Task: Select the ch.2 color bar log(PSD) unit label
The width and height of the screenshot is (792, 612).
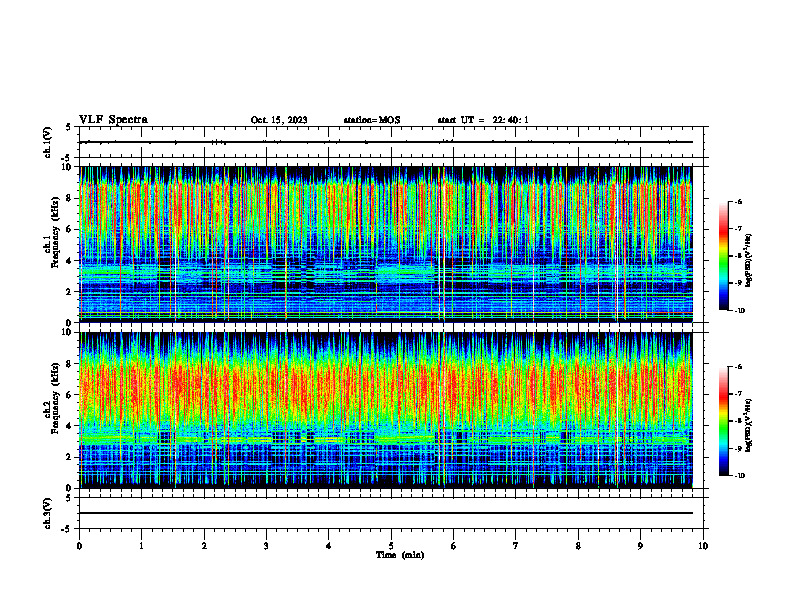Action: (x=749, y=425)
